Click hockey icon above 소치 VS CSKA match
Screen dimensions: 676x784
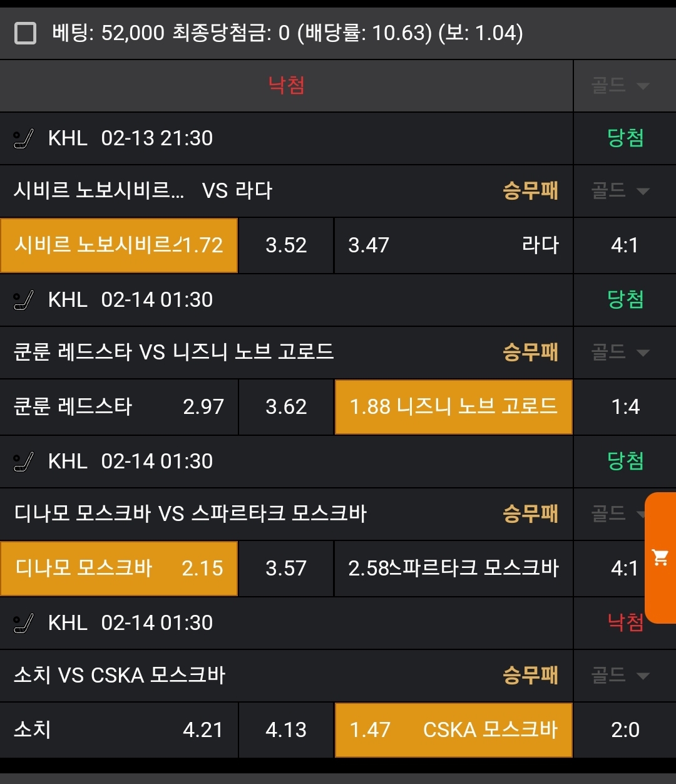(24, 623)
